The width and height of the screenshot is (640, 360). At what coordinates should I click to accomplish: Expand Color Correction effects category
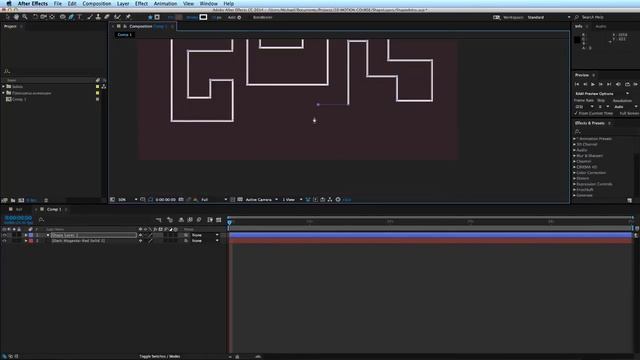[575, 173]
